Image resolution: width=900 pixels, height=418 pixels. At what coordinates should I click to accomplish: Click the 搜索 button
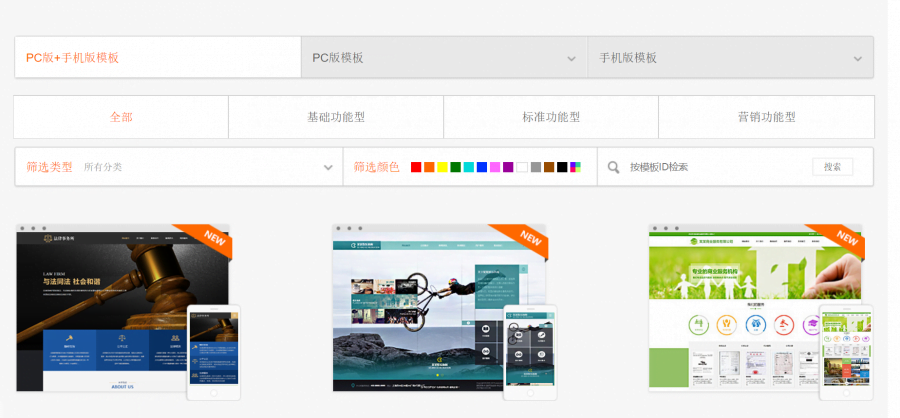tap(833, 167)
